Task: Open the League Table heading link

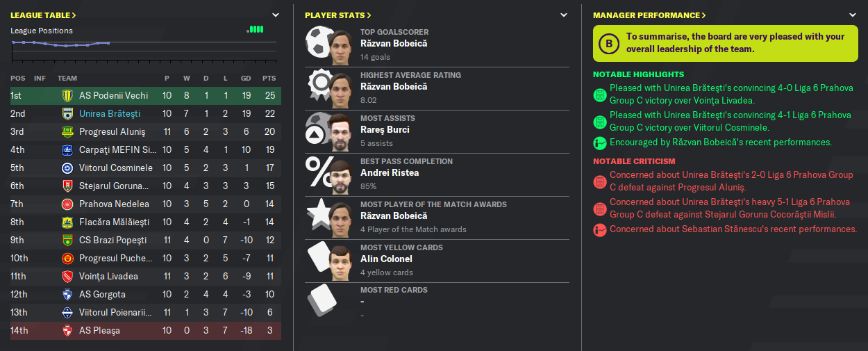Action: point(43,15)
